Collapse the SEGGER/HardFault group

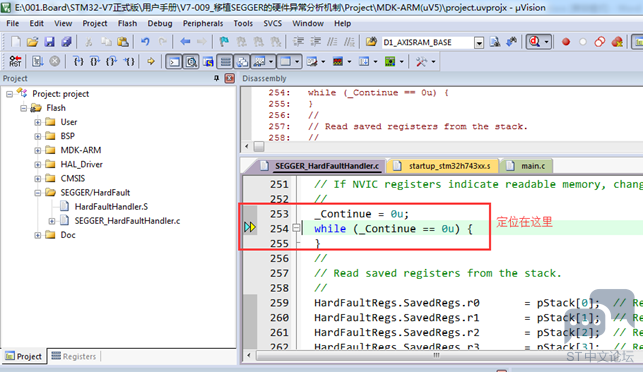click(38, 193)
